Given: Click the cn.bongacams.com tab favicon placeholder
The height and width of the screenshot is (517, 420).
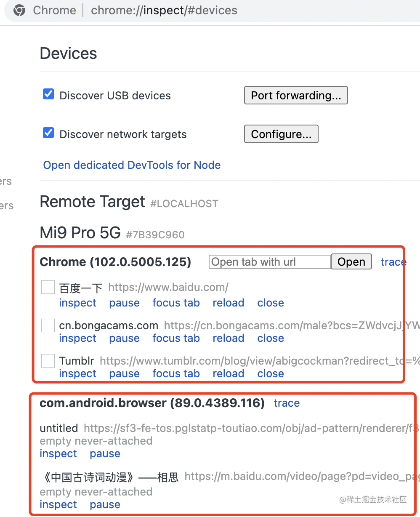Looking at the screenshot, I should click(48, 325).
